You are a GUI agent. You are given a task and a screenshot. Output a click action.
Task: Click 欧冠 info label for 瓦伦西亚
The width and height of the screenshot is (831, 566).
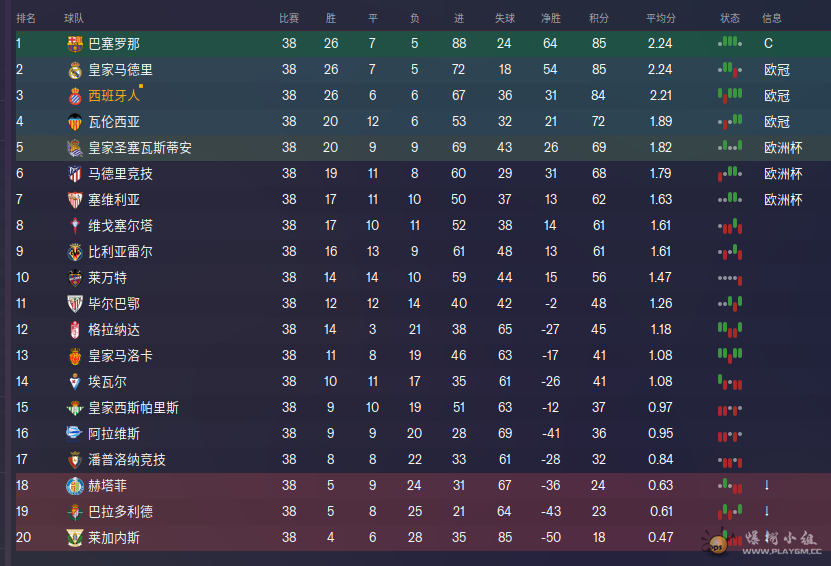[x=777, y=122]
